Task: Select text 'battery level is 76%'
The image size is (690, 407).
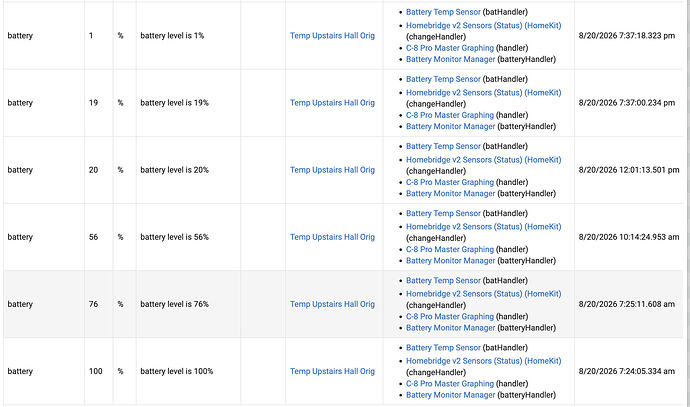Action: click(174, 304)
